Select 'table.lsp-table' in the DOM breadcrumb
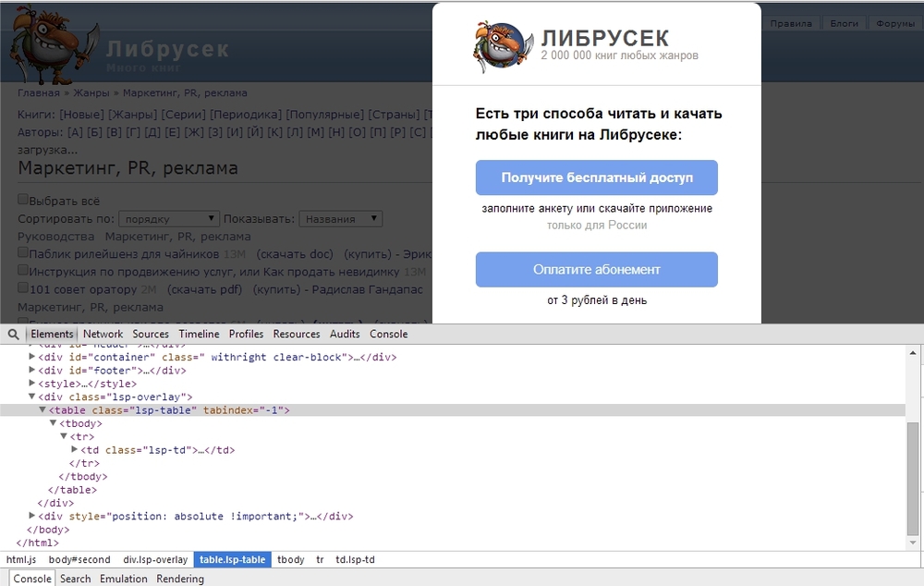This screenshot has height=586, width=924. point(232,559)
